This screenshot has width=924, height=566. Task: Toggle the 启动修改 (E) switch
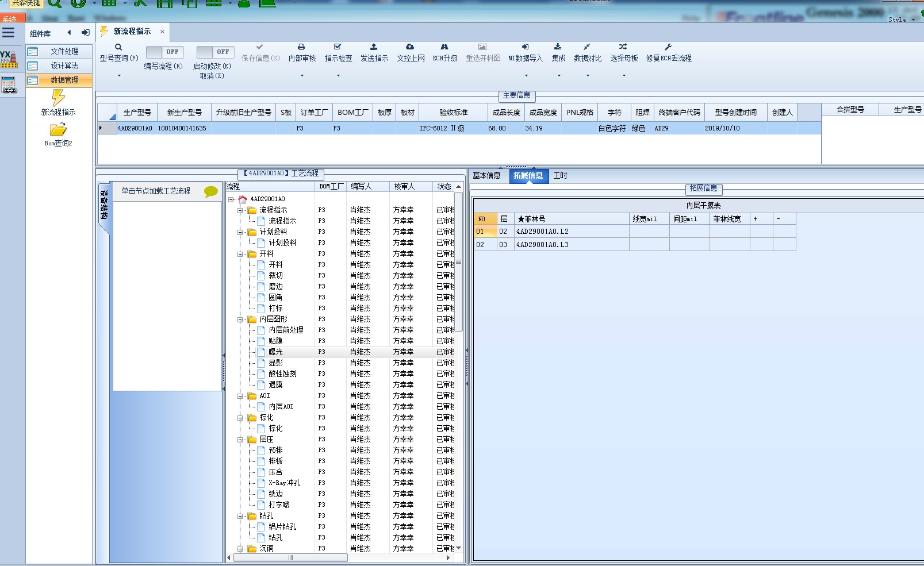215,52
